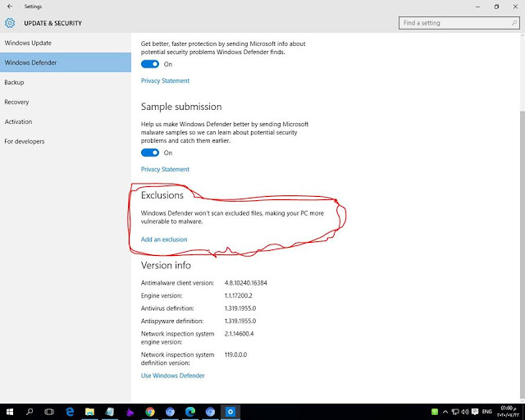
Task: Open the network status tray icon
Action: (455, 412)
